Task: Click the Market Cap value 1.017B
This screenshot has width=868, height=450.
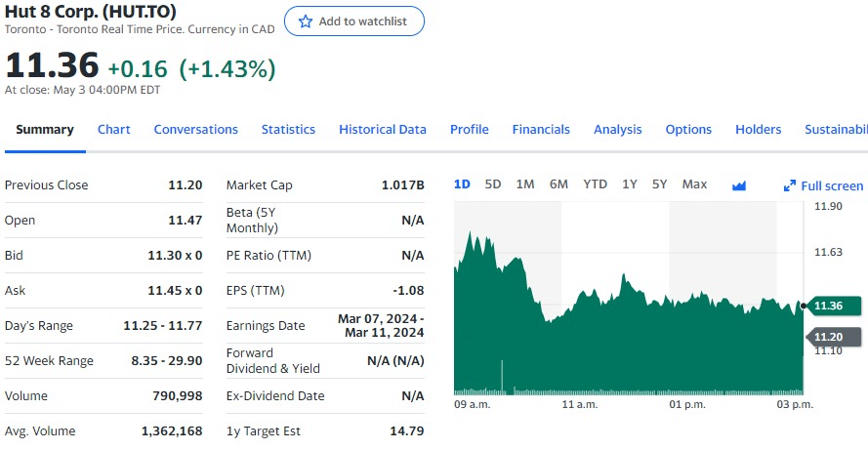Action: (402, 184)
